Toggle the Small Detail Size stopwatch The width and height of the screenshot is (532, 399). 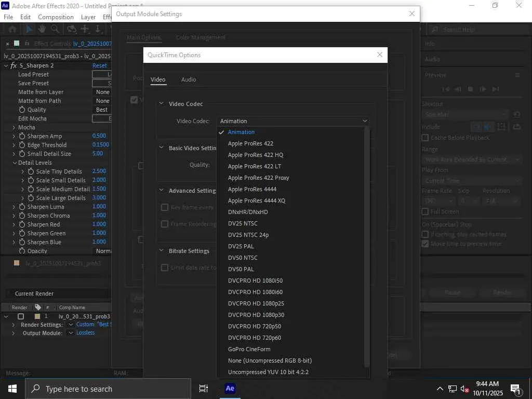(22, 154)
